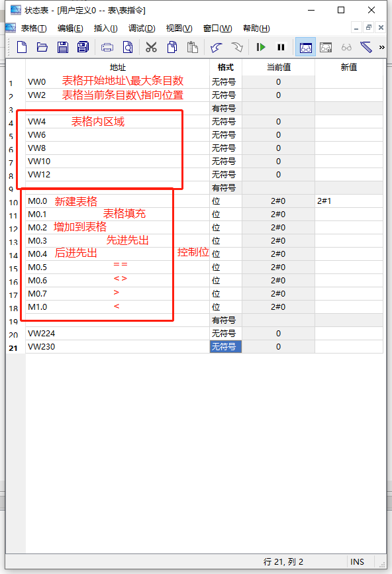Minimize the inner document window
The height and width of the screenshot is (574, 392).
pyautogui.click(x=356, y=27)
